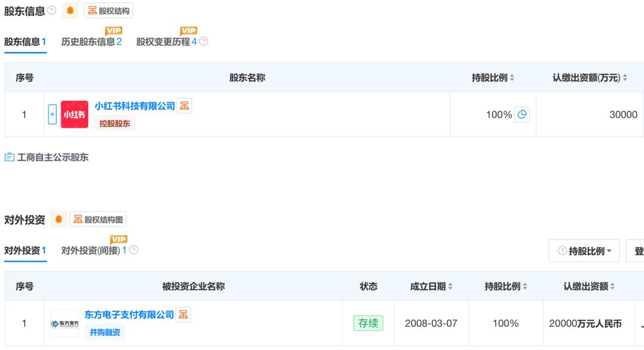Image resolution: width=644 pixels, height=350 pixels.
Task: Switch to the 历史股东信息 tab
Action: (89, 42)
